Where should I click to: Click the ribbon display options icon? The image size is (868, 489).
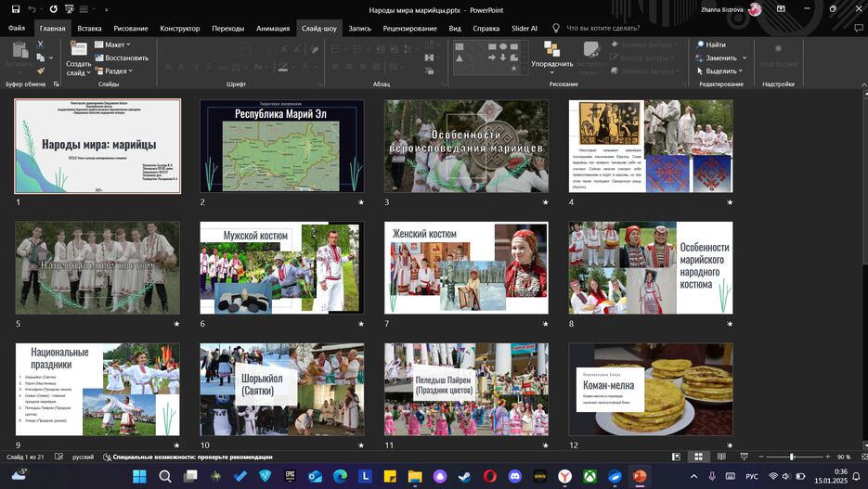tap(781, 9)
